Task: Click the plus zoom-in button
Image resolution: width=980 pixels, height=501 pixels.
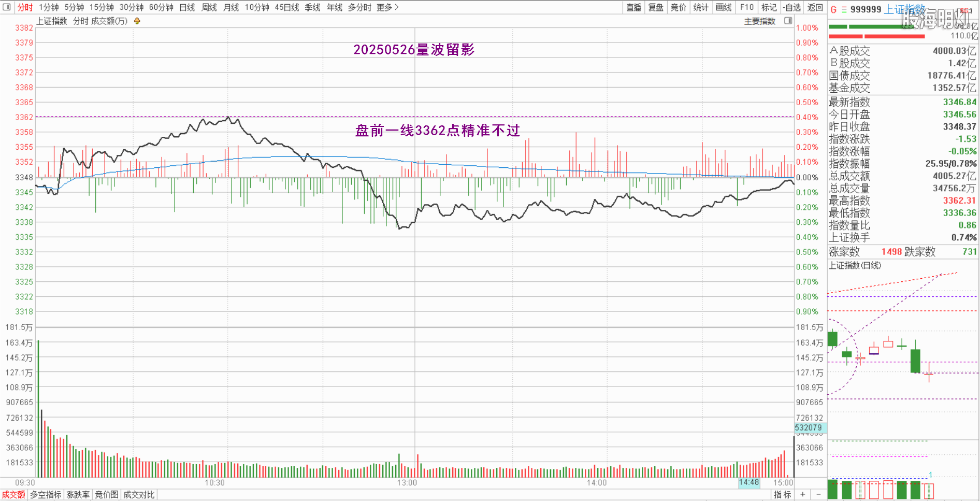Action: (x=802, y=495)
